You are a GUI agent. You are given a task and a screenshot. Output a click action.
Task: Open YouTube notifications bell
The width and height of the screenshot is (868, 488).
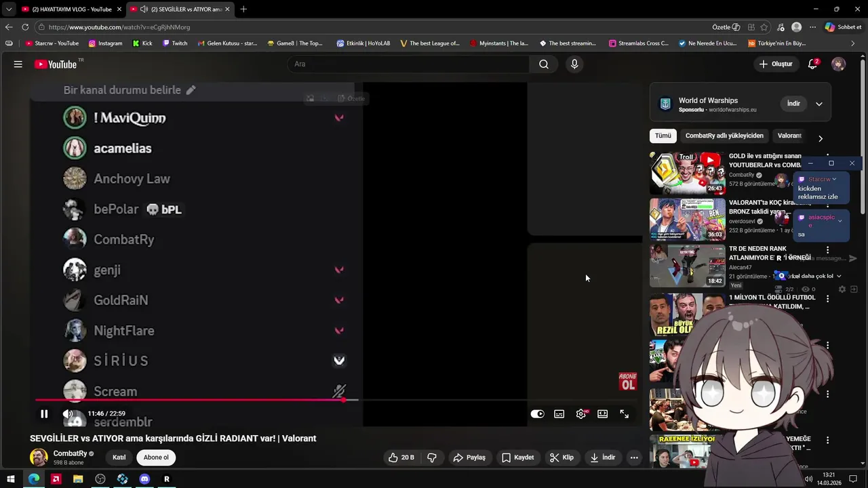click(812, 64)
